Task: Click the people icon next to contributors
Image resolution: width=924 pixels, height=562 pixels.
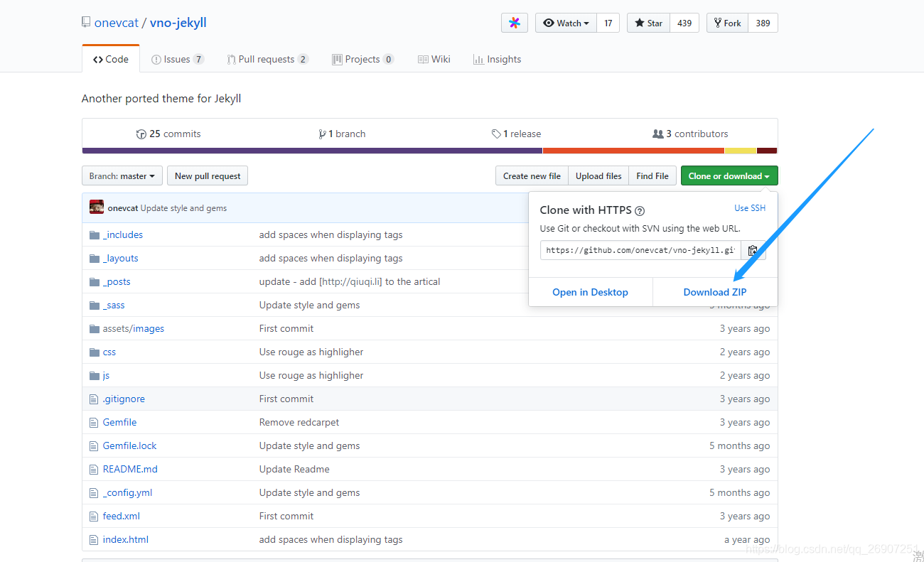Action: (657, 134)
